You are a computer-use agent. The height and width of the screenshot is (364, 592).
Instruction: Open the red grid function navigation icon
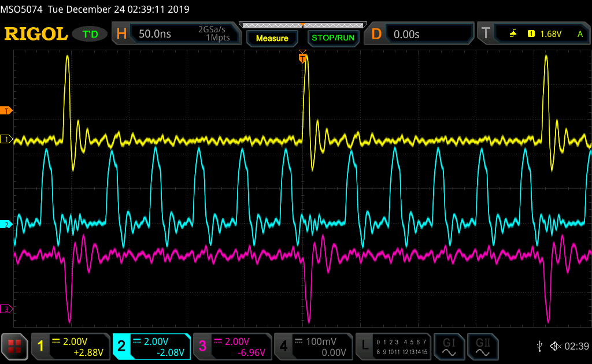pos(14,346)
